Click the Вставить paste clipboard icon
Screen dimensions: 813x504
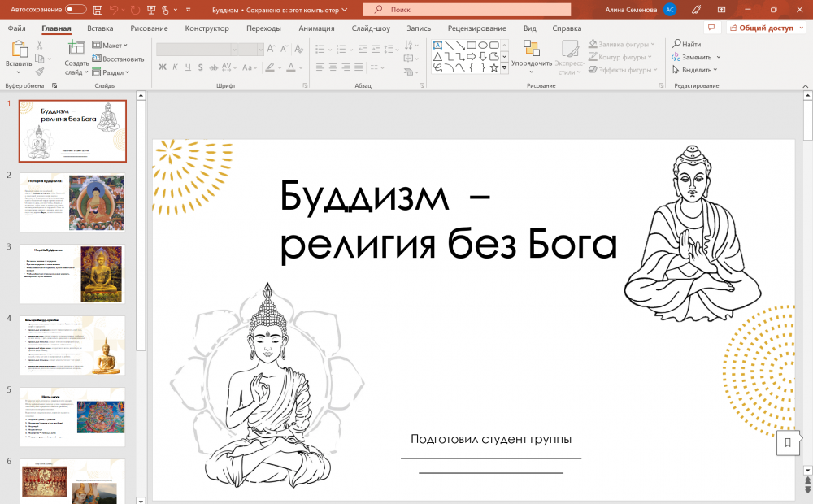pos(18,48)
